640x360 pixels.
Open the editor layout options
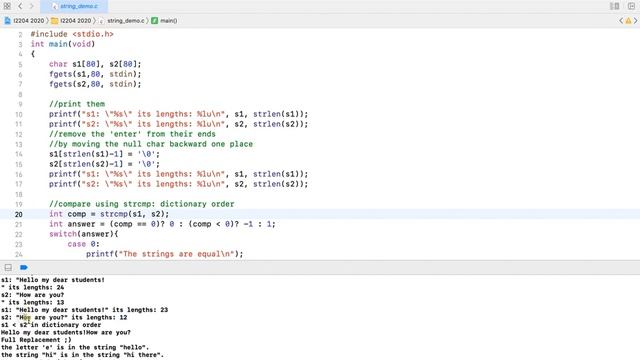coord(614,6)
